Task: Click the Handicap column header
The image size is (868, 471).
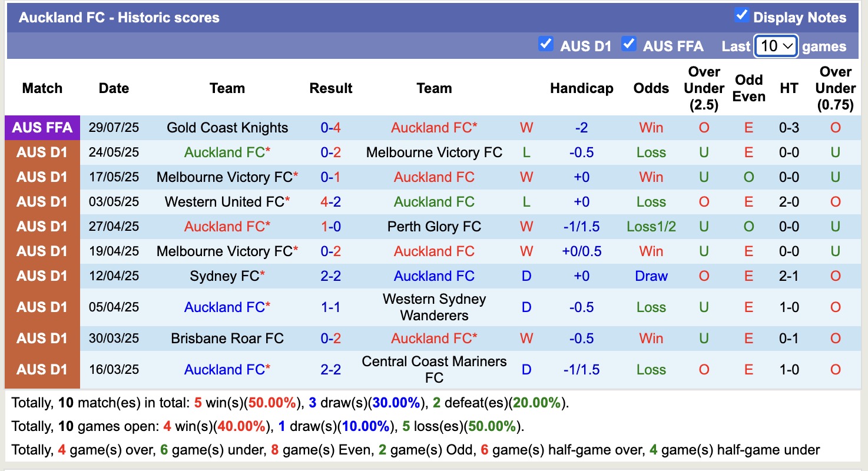Action: (581, 88)
